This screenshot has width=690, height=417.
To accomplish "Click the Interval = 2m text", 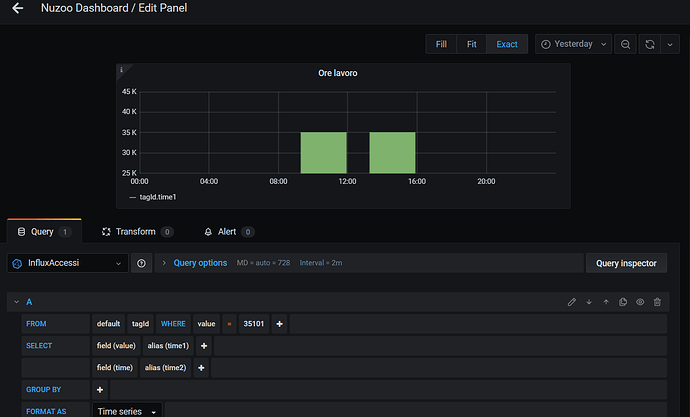I will point(321,263).
